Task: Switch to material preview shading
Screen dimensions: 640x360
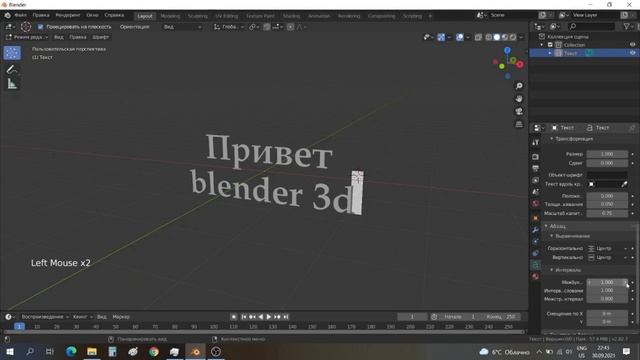Action: 505,37
